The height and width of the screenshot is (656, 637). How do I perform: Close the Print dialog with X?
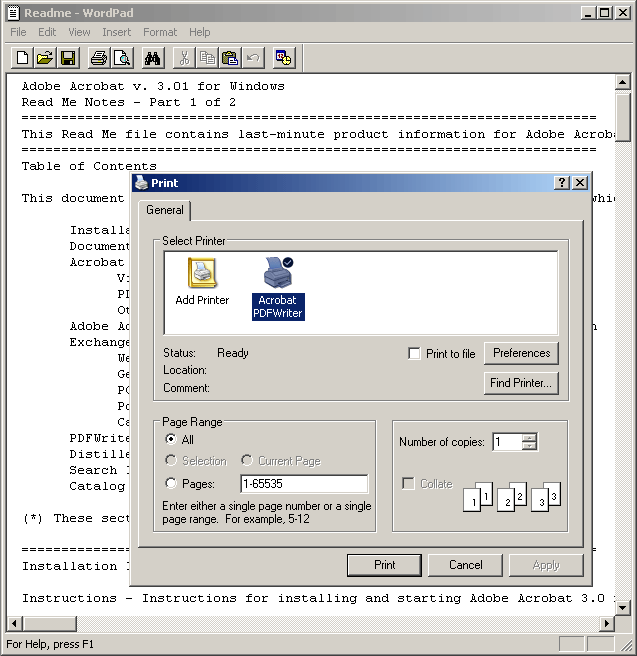tap(580, 183)
